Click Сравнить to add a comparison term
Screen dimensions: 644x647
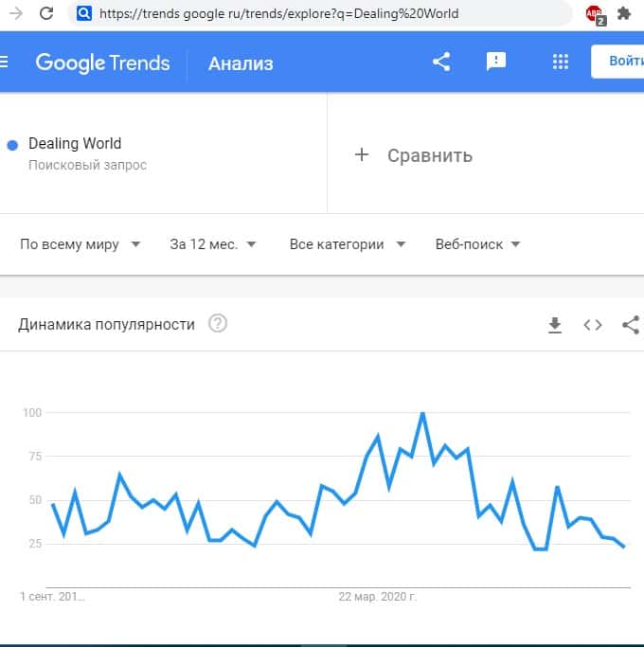413,155
